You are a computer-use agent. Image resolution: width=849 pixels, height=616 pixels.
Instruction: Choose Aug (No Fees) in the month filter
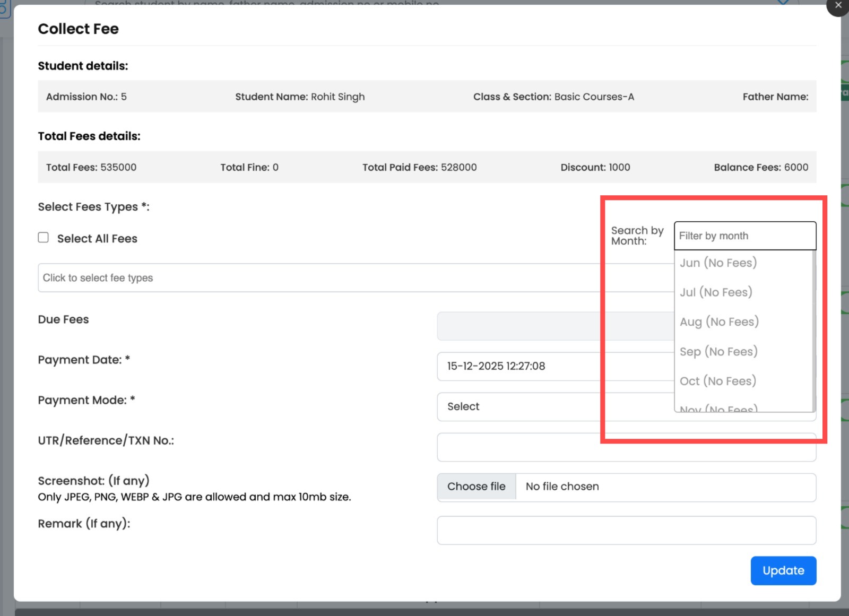click(719, 322)
